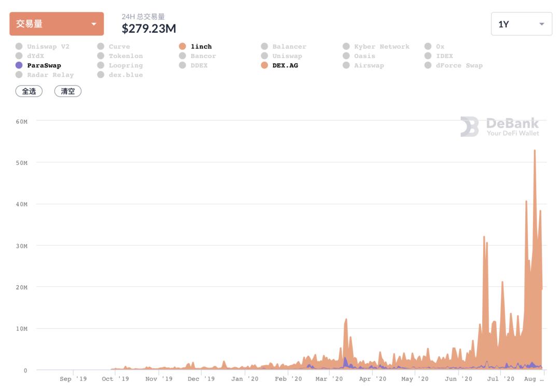Image resolution: width=560 pixels, height=392 pixels.
Task: Show the Balancer series
Action: pos(284,47)
